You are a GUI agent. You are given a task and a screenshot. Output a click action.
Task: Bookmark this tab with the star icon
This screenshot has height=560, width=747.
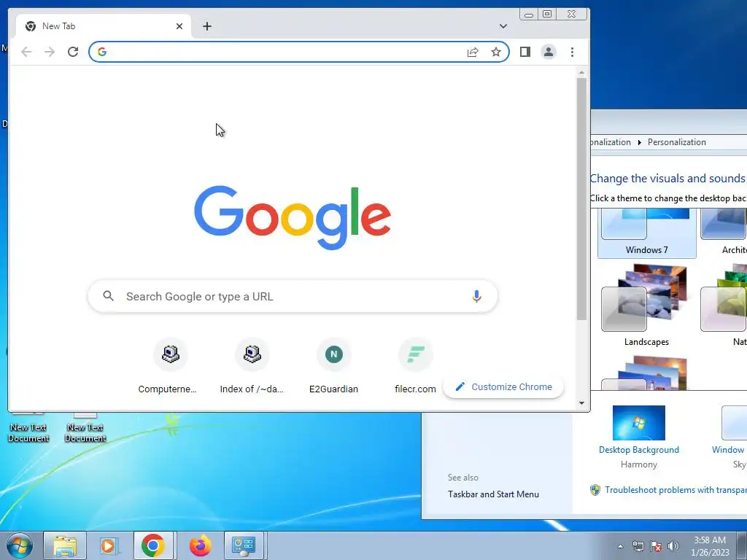tap(496, 52)
